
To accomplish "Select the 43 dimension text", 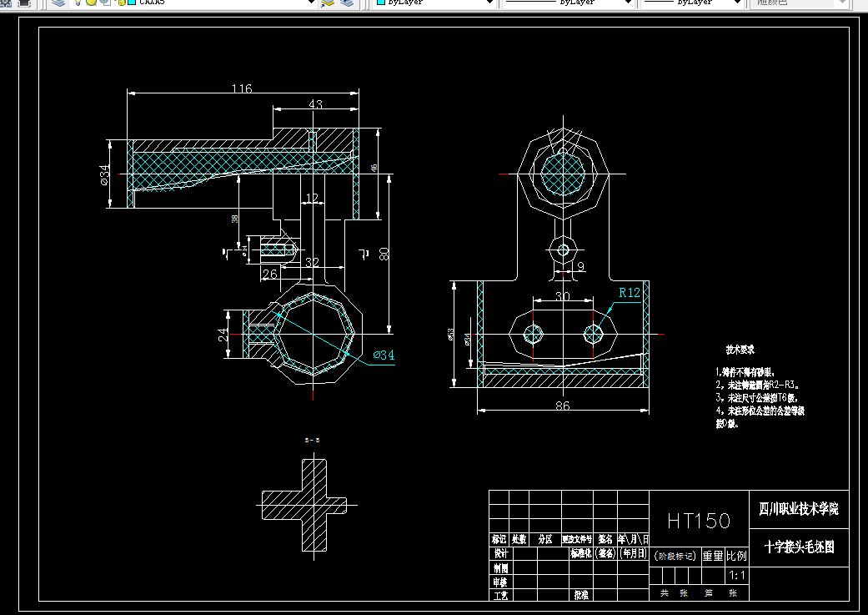I will pyautogui.click(x=315, y=104).
